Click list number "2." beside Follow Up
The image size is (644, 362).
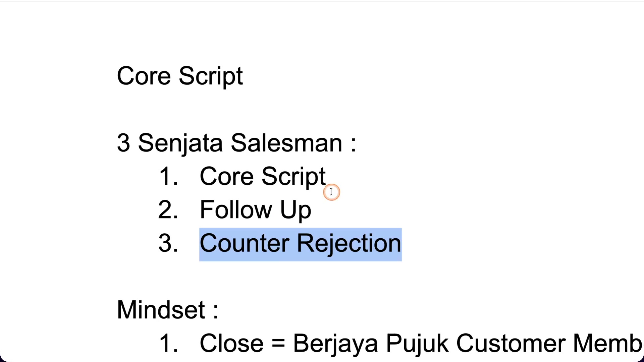coord(168,210)
